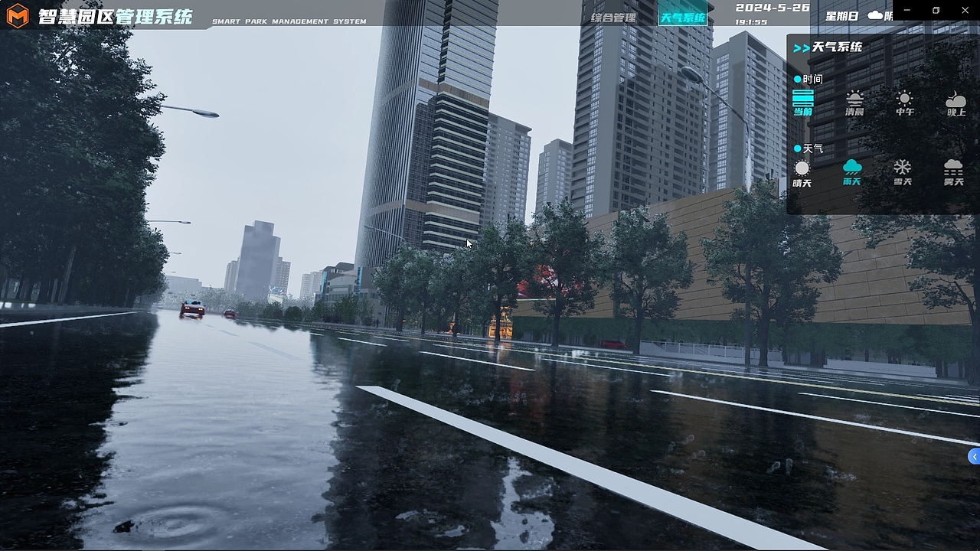This screenshot has width=980, height=551.
Task: Click the 时间 section label
Action: click(x=812, y=79)
